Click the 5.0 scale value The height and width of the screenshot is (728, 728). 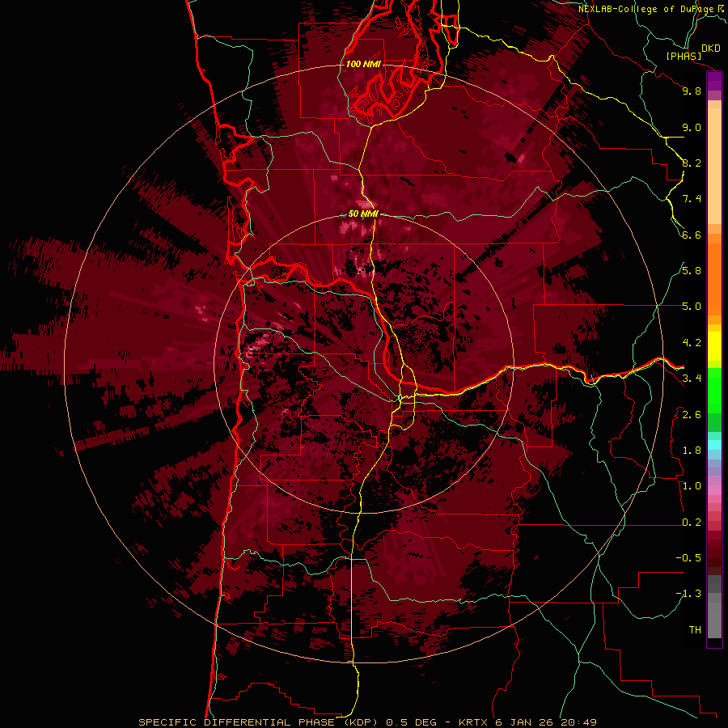(x=692, y=307)
